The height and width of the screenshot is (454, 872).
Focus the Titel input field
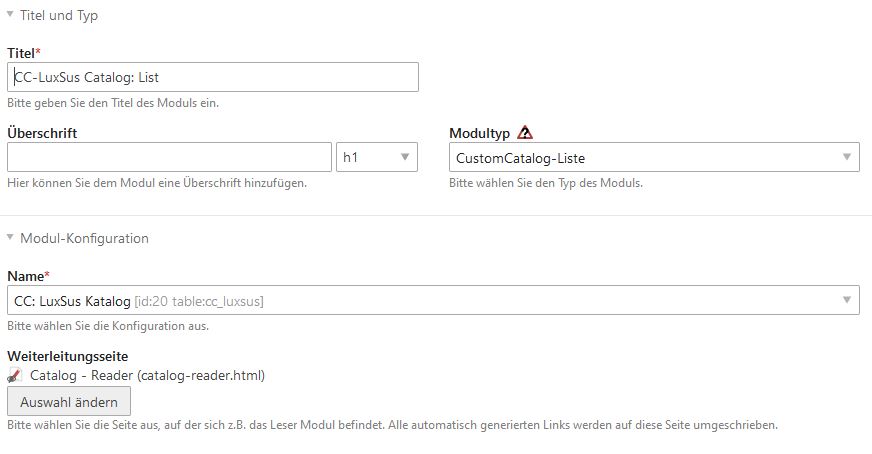point(212,77)
